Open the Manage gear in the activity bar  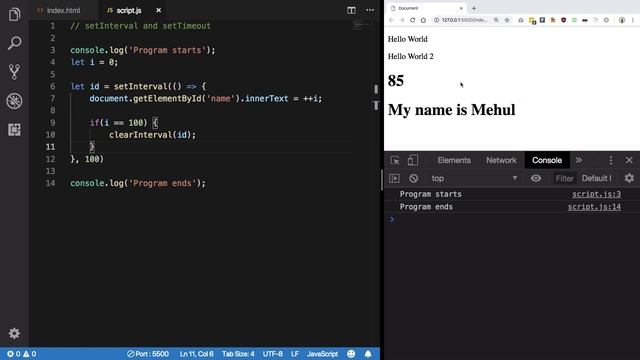(x=14, y=333)
